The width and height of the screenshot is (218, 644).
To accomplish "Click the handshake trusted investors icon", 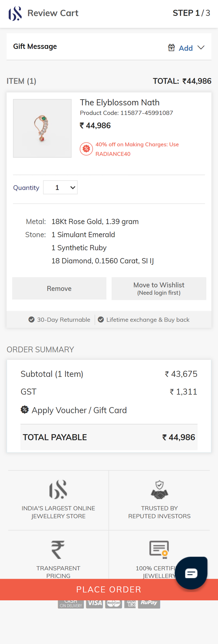I will pos(159,489).
